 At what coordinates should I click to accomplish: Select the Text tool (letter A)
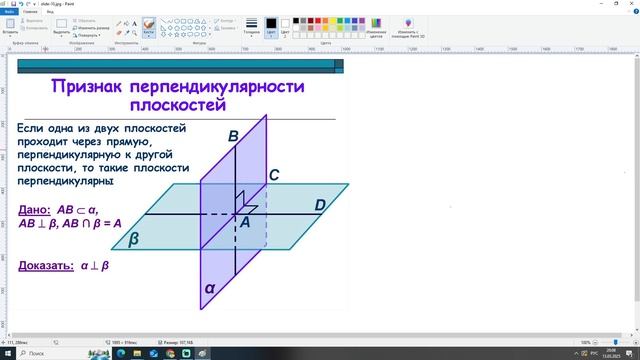point(134,24)
